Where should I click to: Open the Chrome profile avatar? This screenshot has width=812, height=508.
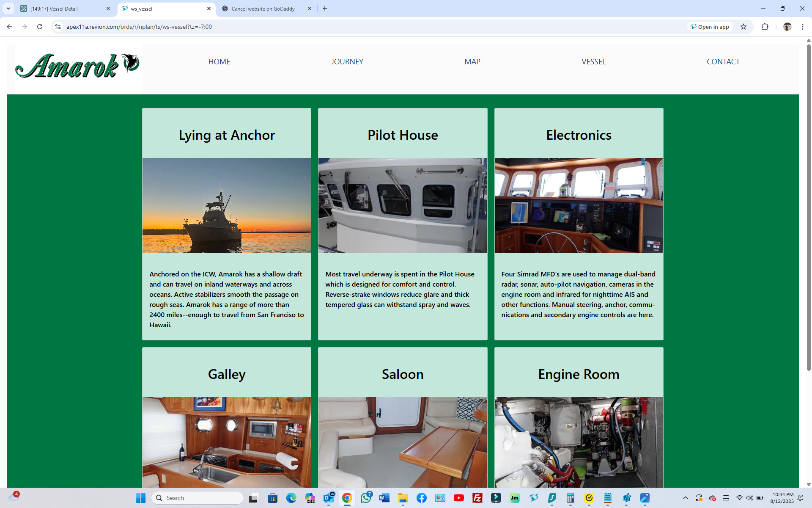pyautogui.click(x=787, y=27)
